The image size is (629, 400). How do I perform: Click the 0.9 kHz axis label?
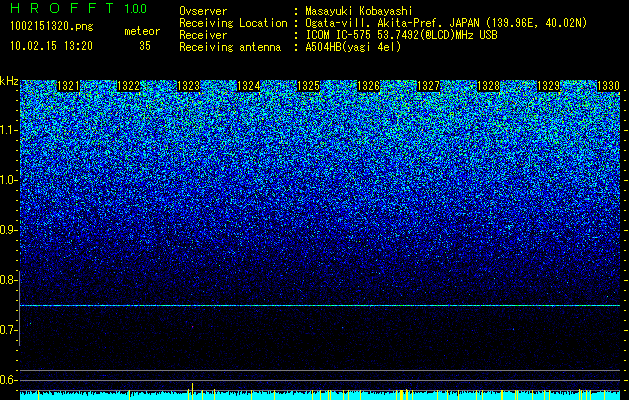(x=9, y=230)
